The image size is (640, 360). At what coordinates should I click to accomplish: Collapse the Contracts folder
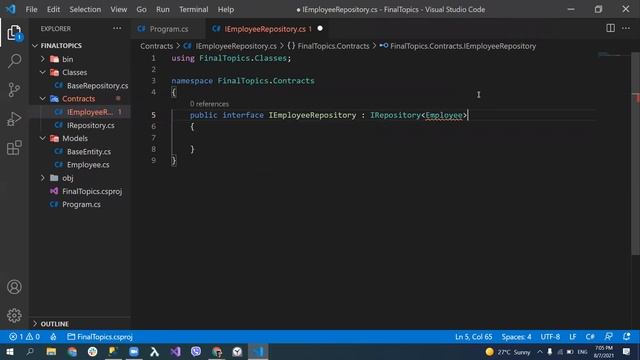click(43, 99)
